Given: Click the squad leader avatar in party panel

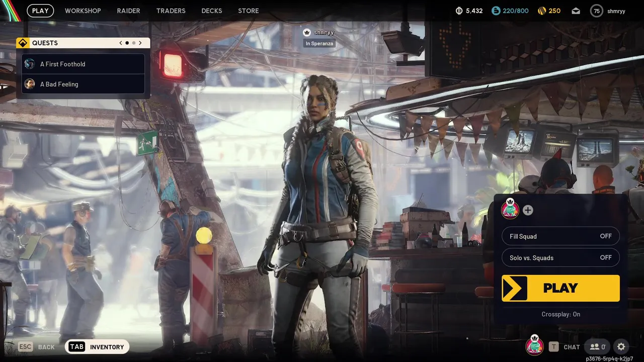Looking at the screenshot, I should (510, 209).
